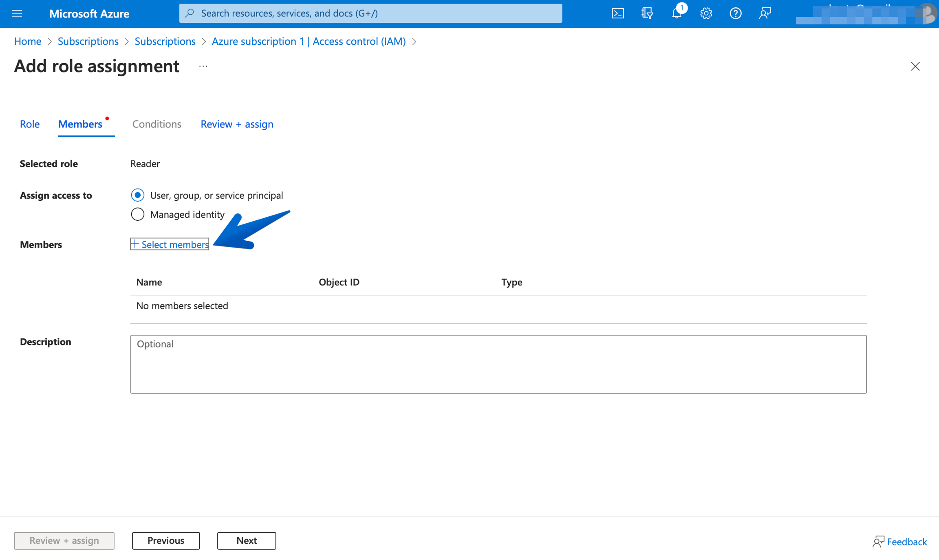
Task: Open the notifications bell
Action: [677, 13]
